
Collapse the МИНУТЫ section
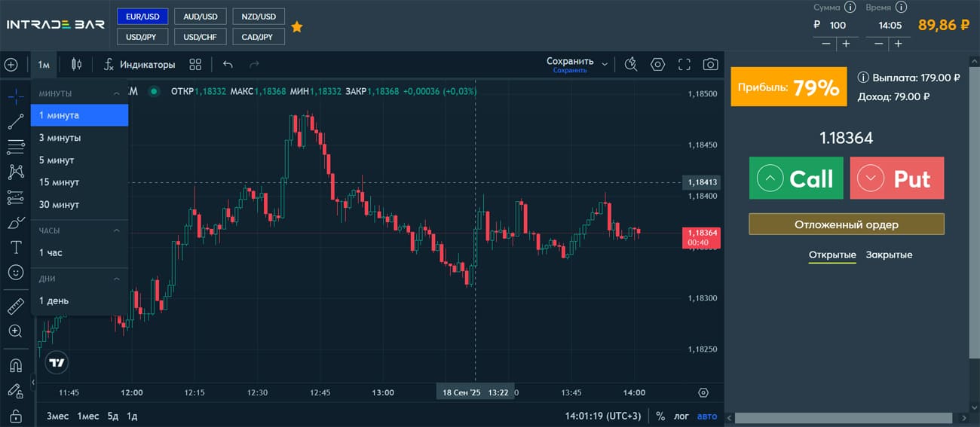pos(116,93)
